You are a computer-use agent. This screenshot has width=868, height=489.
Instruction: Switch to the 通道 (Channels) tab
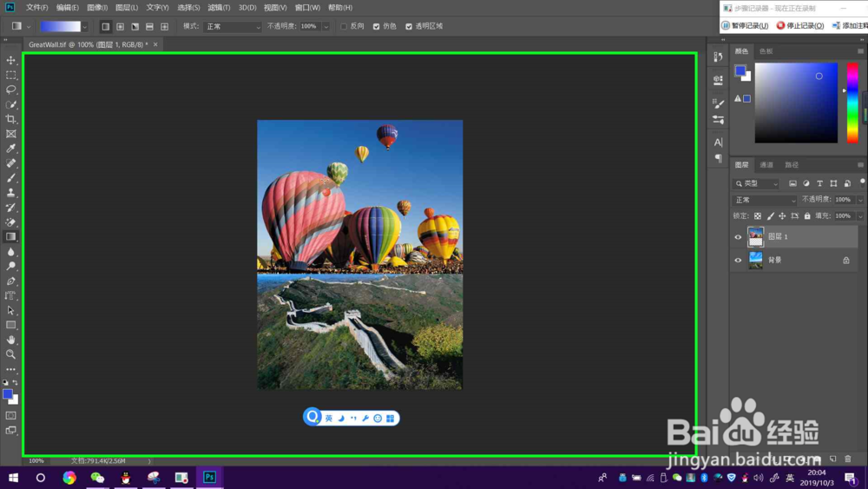pyautogui.click(x=766, y=165)
